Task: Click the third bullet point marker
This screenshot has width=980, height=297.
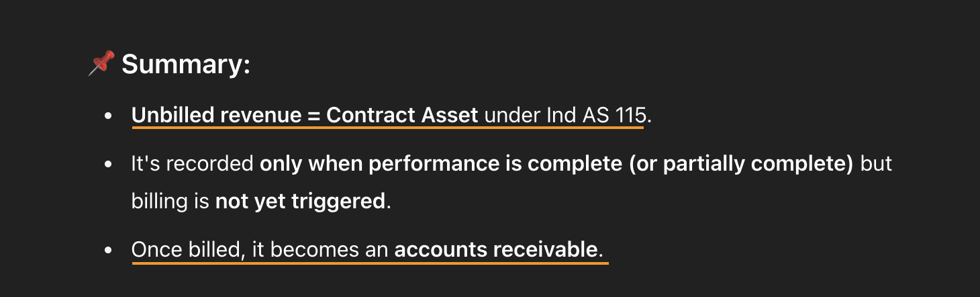Action: point(108,250)
